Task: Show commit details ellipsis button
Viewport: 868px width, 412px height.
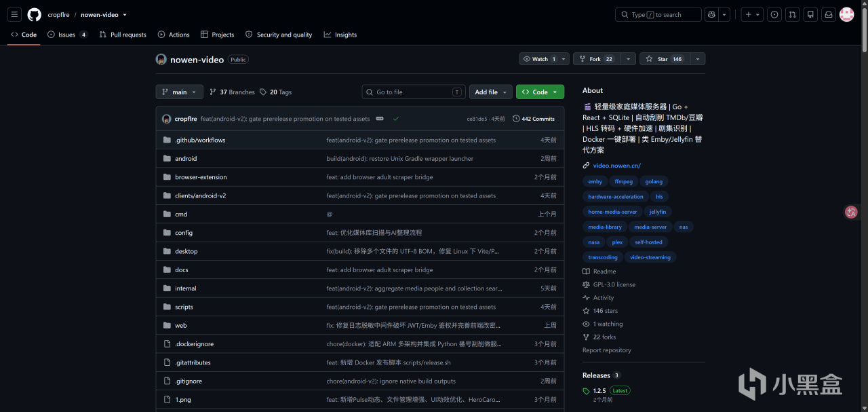Action: pyautogui.click(x=380, y=119)
